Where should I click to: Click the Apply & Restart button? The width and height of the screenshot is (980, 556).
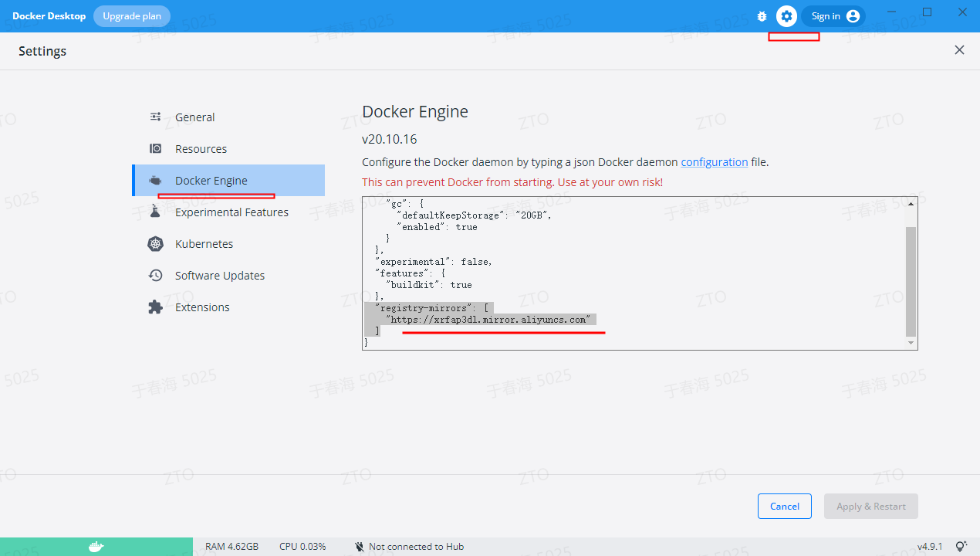pyautogui.click(x=871, y=506)
